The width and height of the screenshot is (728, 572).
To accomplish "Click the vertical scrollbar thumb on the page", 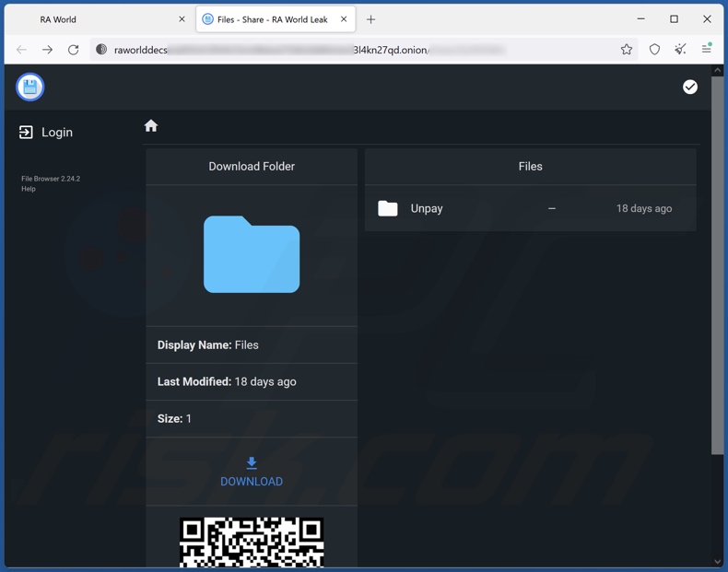I will click(717, 265).
